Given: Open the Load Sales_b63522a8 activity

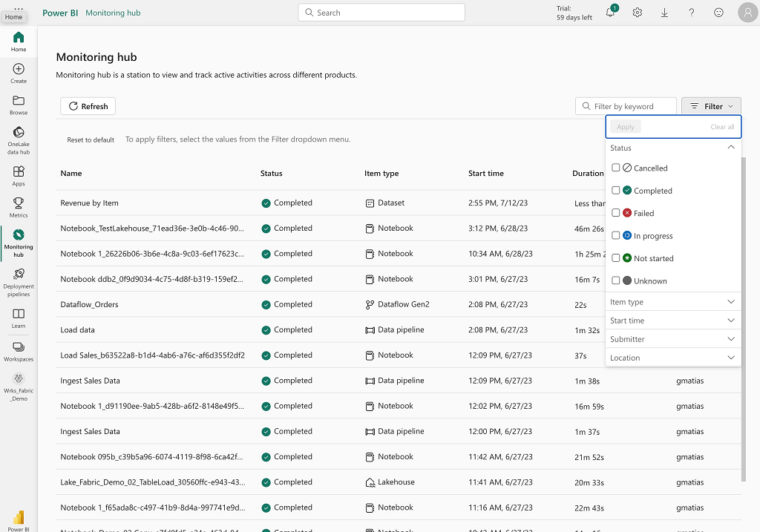Looking at the screenshot, I should [x=153, y=355].
